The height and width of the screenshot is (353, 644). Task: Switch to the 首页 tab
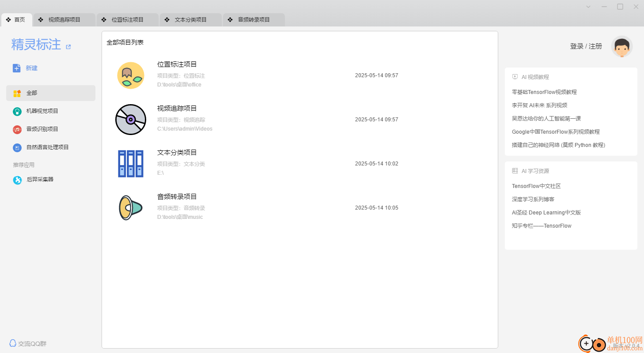[17, 20]
